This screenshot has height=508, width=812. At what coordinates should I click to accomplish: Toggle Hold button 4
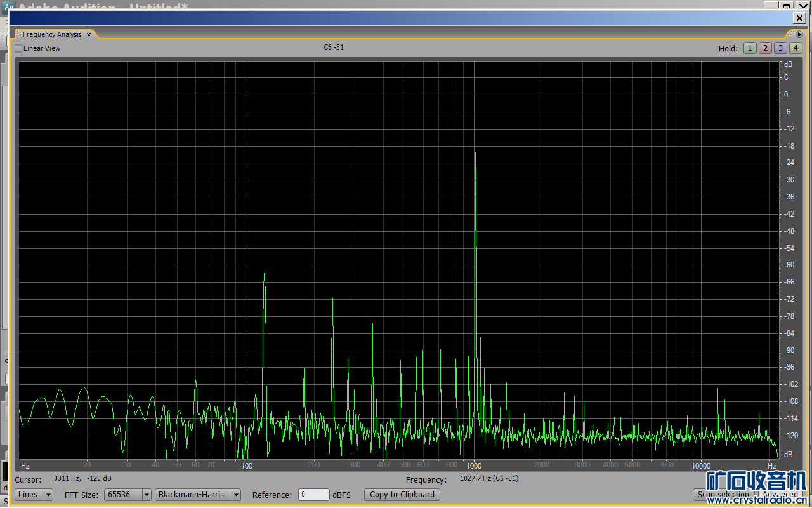pyautogui.click(x=795, y=48)
